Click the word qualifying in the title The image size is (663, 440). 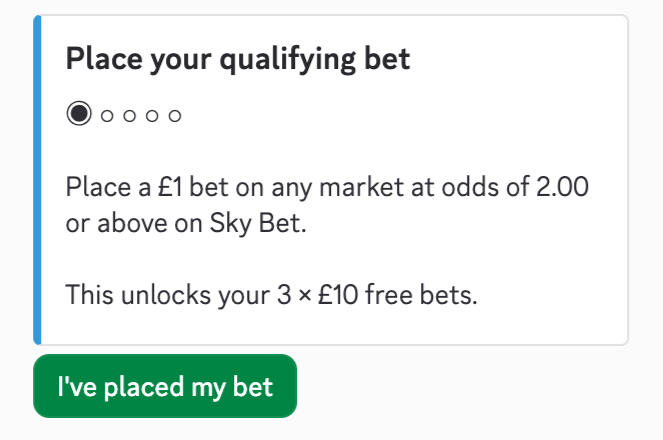coord(288,60)
